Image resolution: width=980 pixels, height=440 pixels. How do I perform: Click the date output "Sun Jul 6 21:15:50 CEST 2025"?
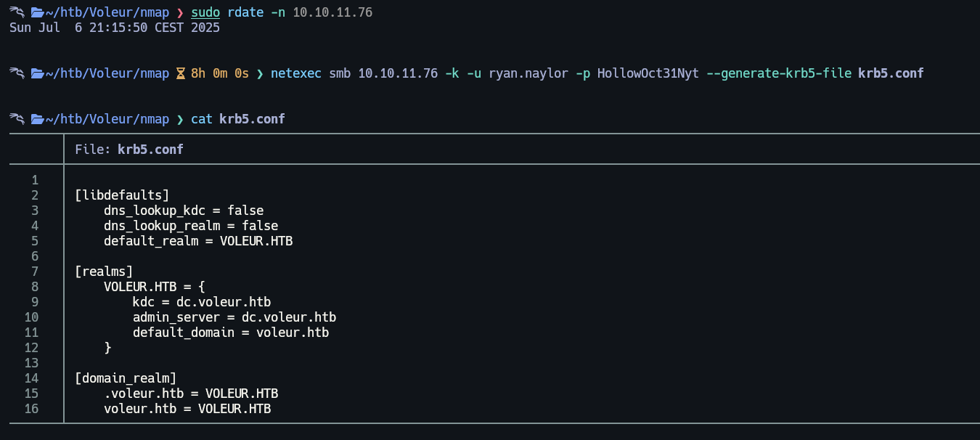115,28
